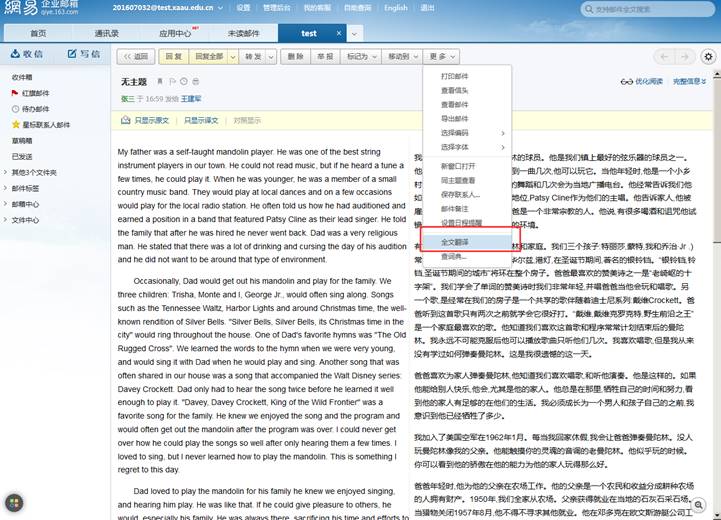Image resolution: width=721 pixels, height=520 pixels.
Task: Click the 回复 reply button
Action: click(x=173, y=57)
